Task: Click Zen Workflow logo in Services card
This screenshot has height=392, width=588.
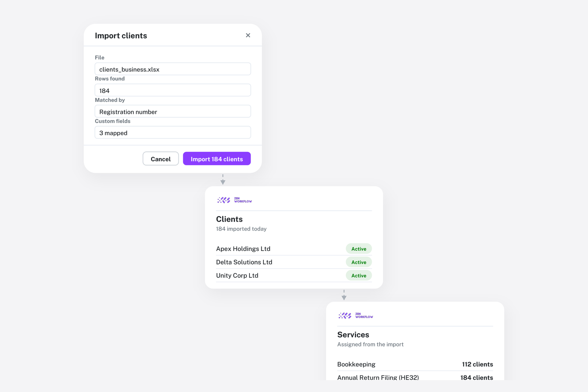Action: [x=355, y=316]
